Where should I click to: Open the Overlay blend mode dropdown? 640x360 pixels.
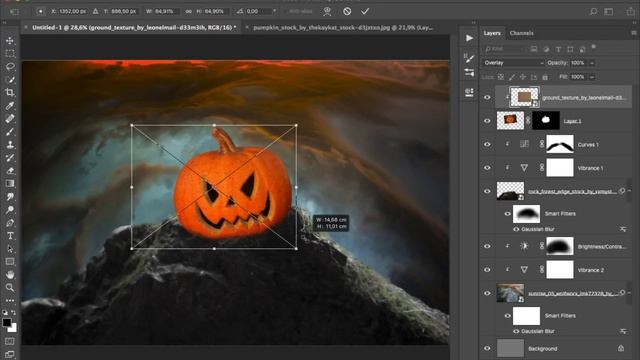click(513, 63)
